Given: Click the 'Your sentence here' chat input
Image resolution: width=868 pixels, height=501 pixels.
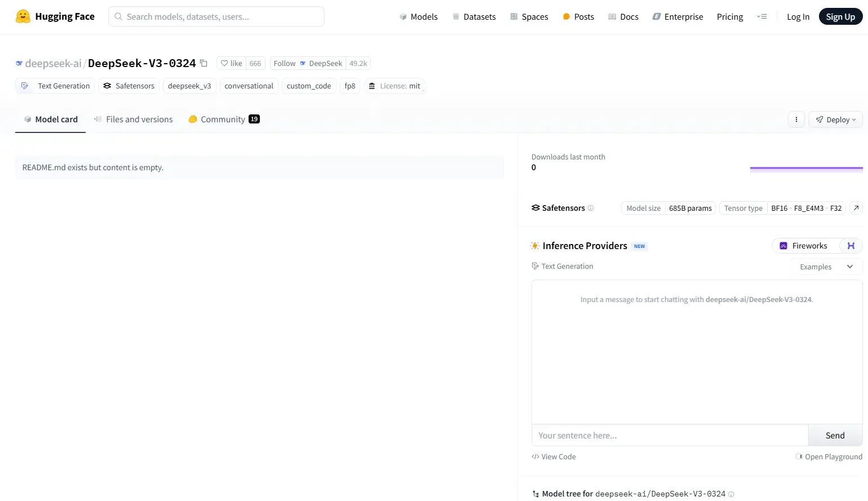Looking at the screenshot, I should tap(670, 436).
